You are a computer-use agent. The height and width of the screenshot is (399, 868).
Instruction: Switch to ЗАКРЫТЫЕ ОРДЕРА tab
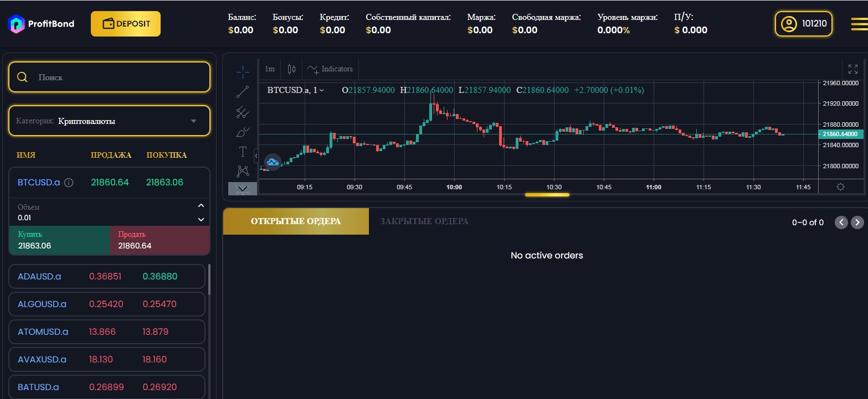click(x=424, y=221)
